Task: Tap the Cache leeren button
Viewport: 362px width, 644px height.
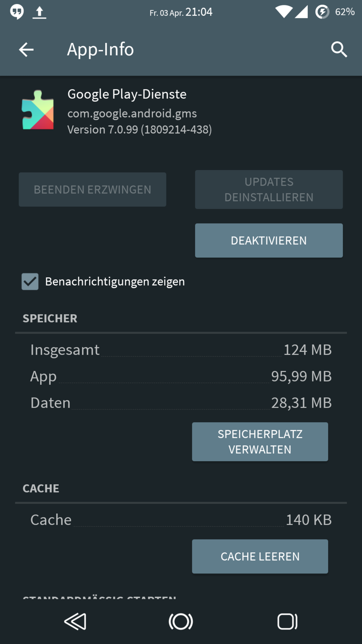Action: tap(260, 556)
